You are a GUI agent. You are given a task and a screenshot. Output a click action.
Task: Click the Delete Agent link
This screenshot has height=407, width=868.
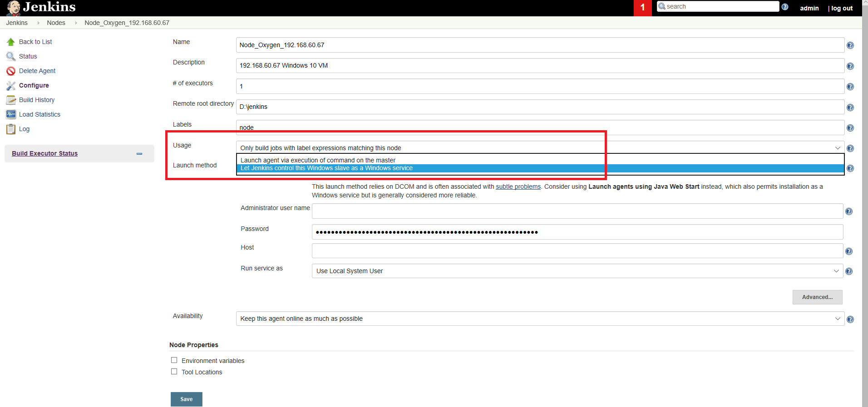37,71
